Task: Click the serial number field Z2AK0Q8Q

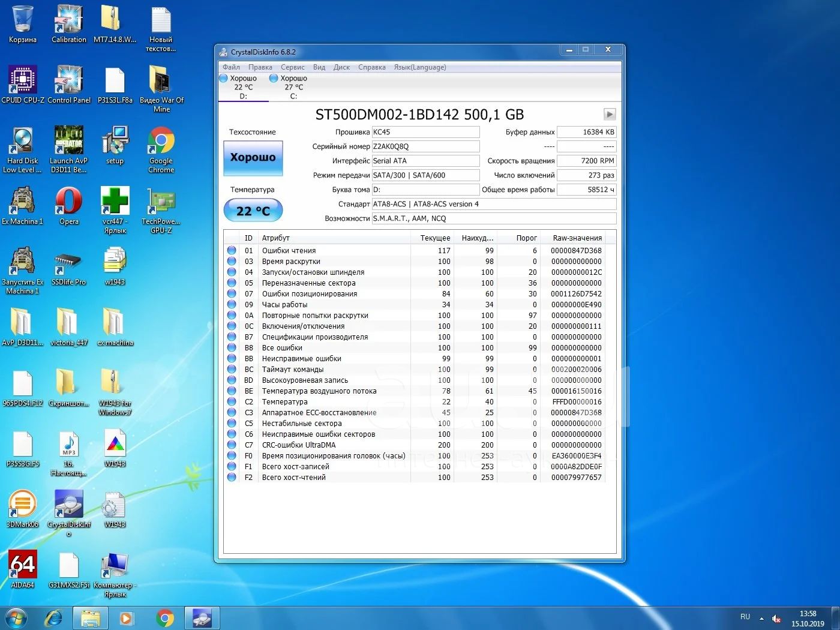Action: pyautogui.click(x=425, y=146)
